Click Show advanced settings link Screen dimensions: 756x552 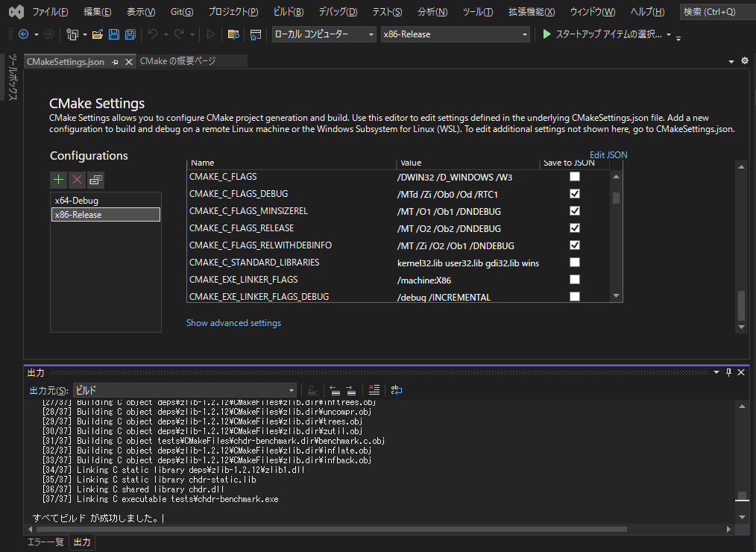(233, 323)
